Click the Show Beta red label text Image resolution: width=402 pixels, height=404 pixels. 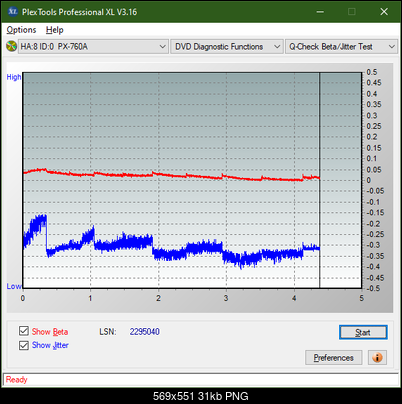(50, 332)
